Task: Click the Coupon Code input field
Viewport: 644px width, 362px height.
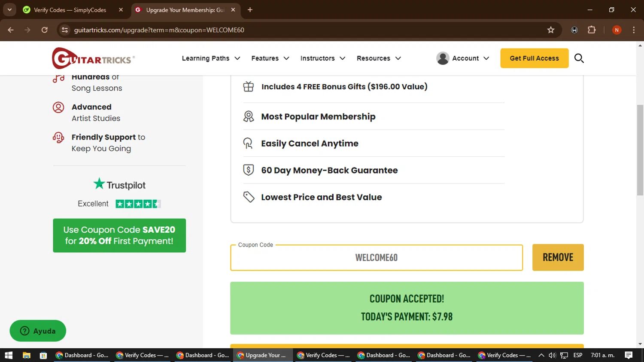Action: pyautogui.click(x=377, y=258)
